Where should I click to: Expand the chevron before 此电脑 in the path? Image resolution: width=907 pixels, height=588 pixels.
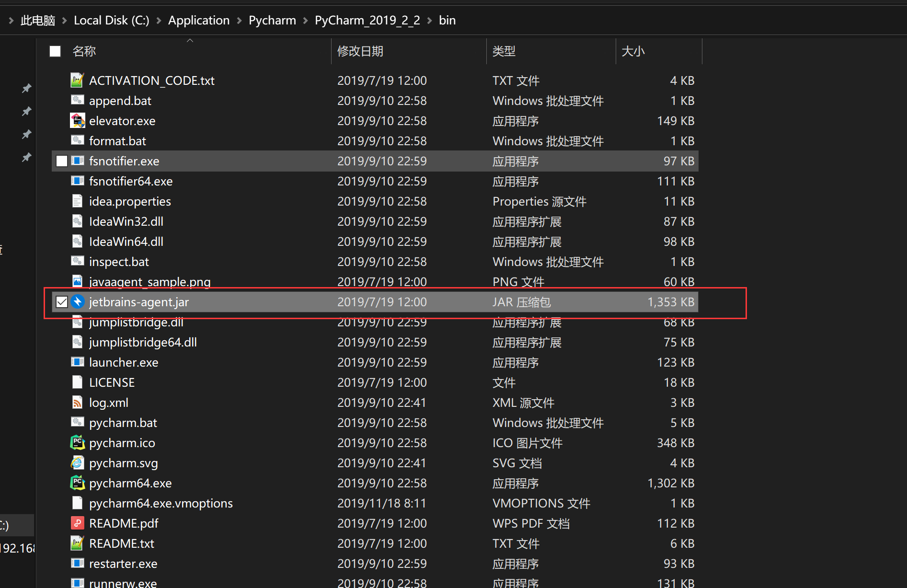point(11,21)
